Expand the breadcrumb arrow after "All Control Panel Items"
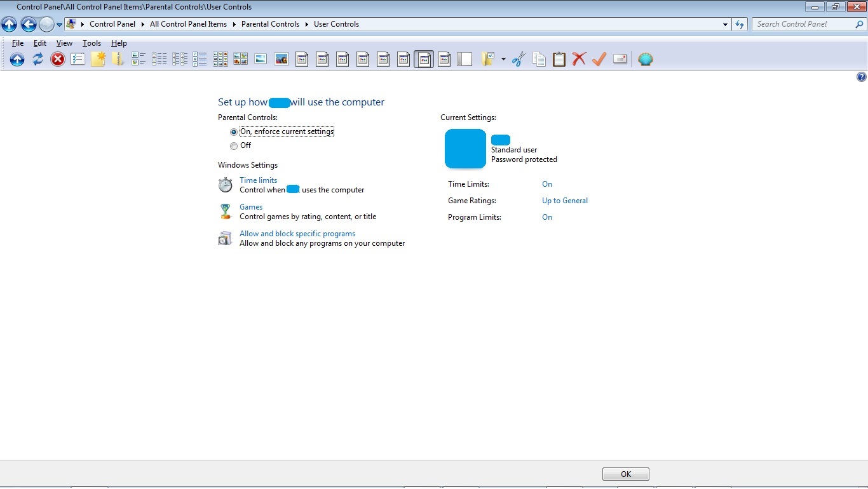The width and height of the screenshot is (868, 489). point(234,24)
